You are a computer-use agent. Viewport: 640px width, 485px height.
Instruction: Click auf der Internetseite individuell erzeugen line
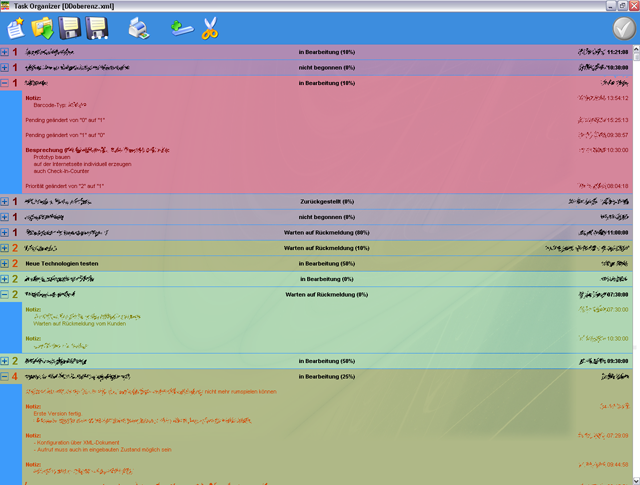82,164
